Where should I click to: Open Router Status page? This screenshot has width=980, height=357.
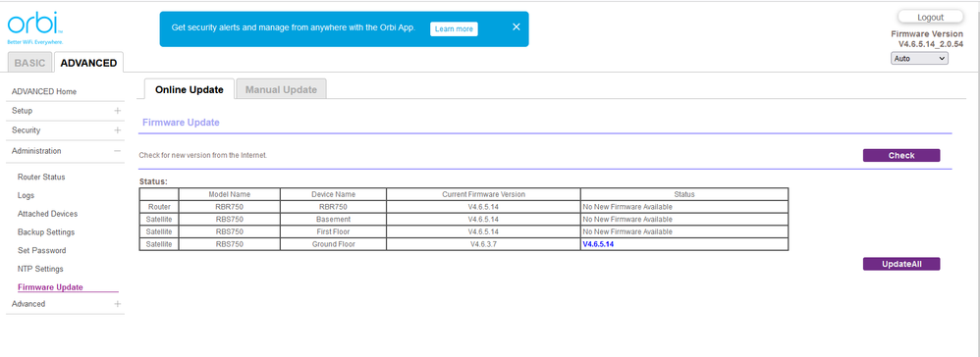pos(41,178)
